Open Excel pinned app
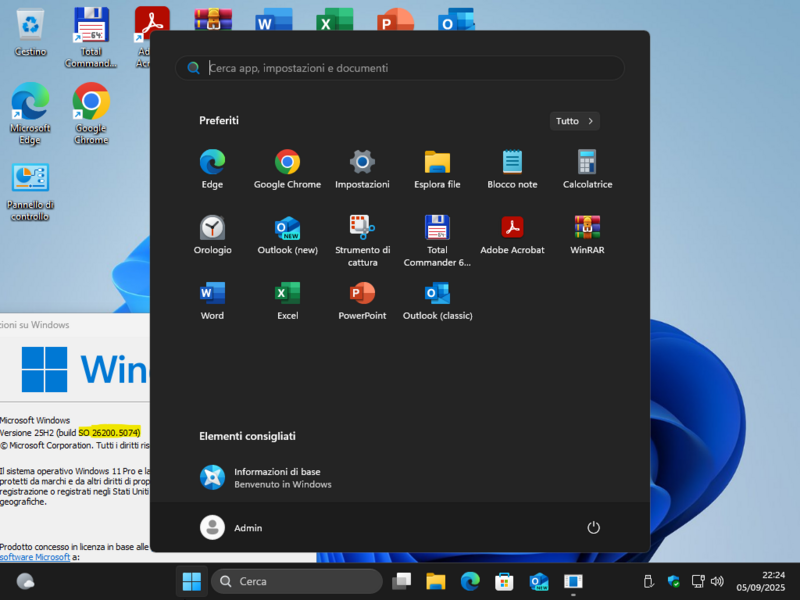800x600 pixels. (287, 299)
